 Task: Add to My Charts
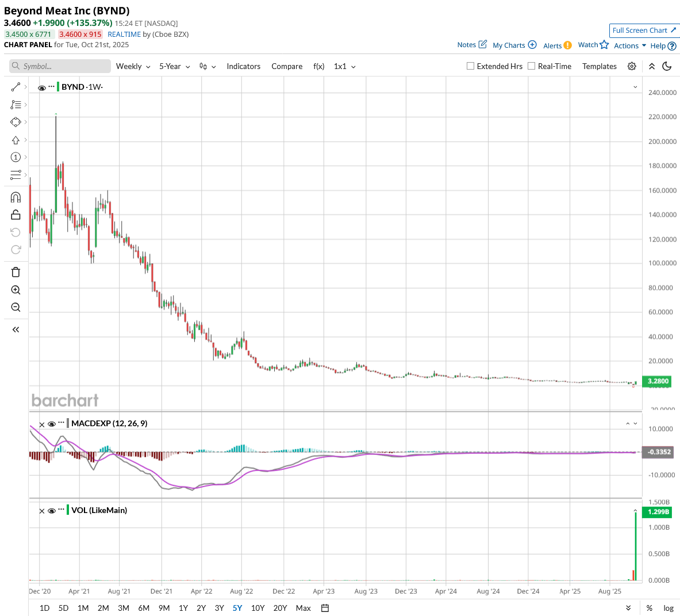click(x=514, y=45)
